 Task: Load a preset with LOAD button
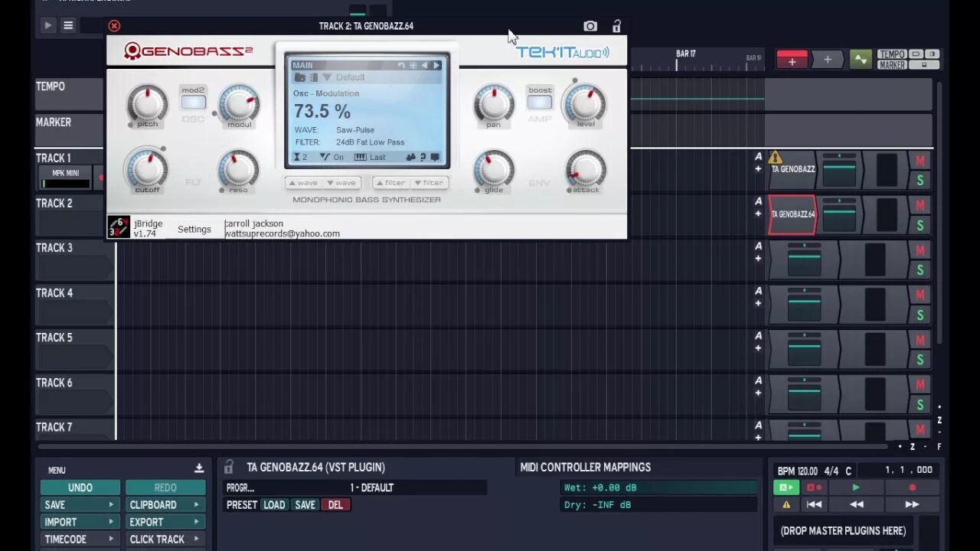click(274, 505)
